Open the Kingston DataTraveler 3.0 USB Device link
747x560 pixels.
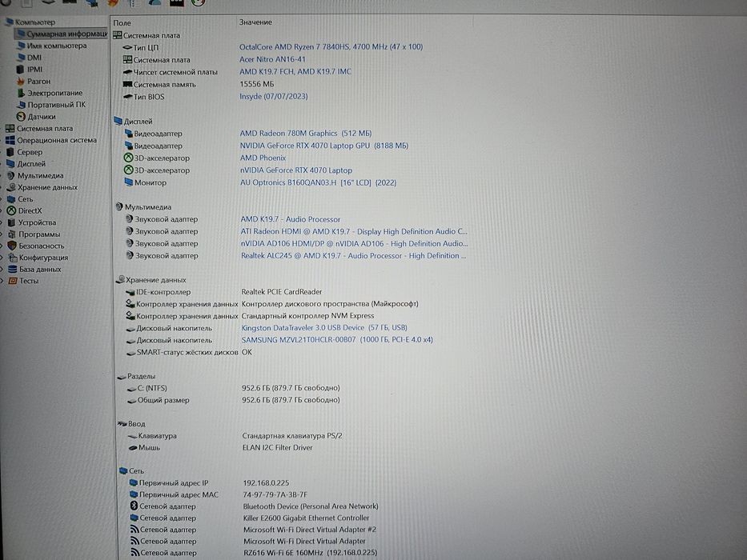(324, 328)
